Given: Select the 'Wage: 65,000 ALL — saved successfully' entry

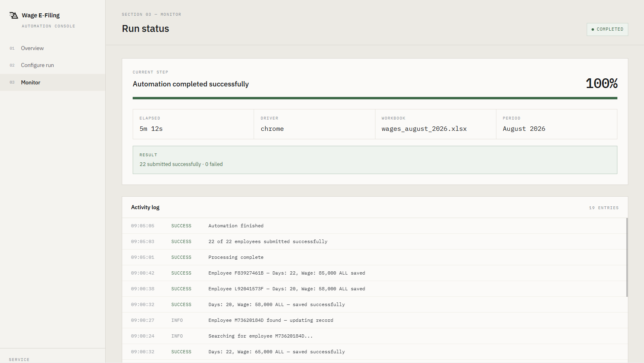Looking at the screenshot, I should point(374,352).
